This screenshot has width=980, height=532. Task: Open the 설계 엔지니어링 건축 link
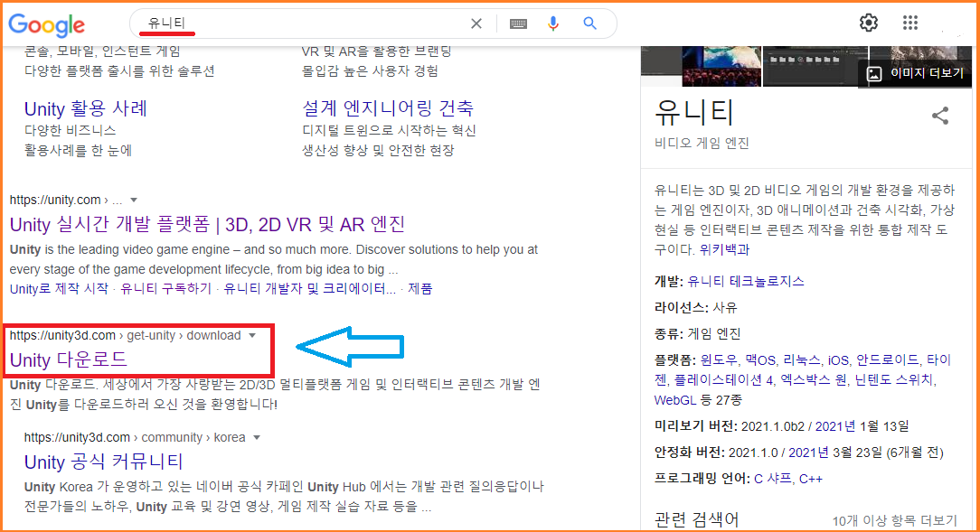point(388,108)
